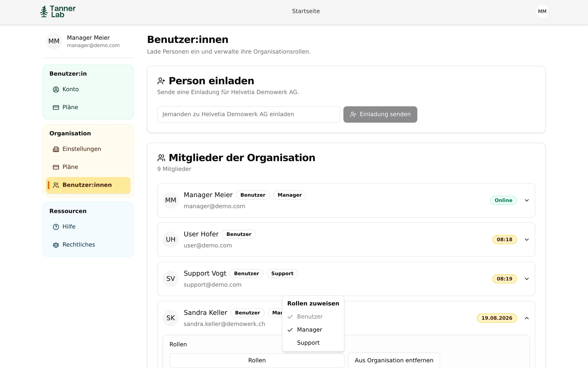The height and width of the screenshot is (368, 588).
Task: Collapse Sandra Keller's member row chevron
Action: point(527,318)
